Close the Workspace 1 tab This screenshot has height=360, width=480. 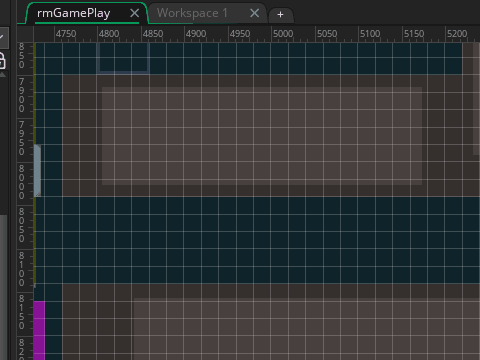pos(255,13)
